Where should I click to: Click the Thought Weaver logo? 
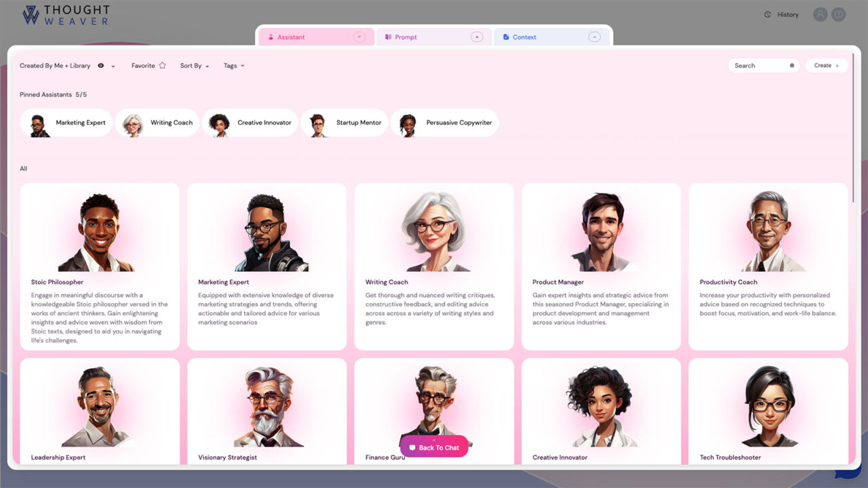(x=65, y=15)
